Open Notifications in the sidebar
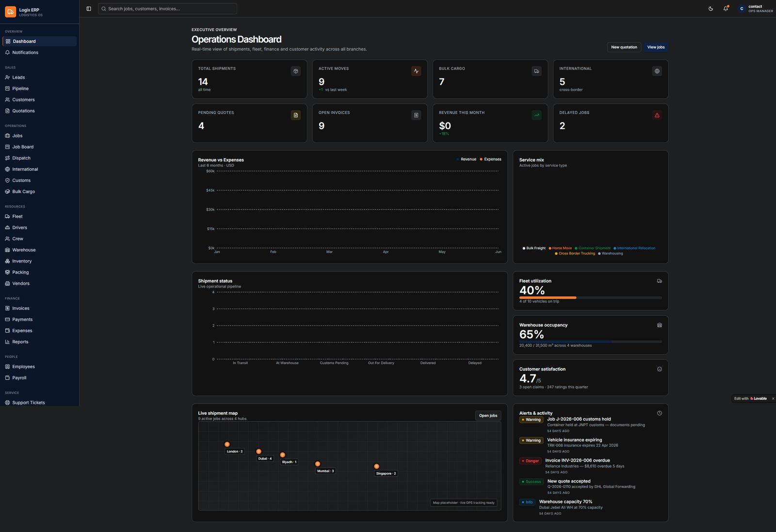 (x=40, y=52)
